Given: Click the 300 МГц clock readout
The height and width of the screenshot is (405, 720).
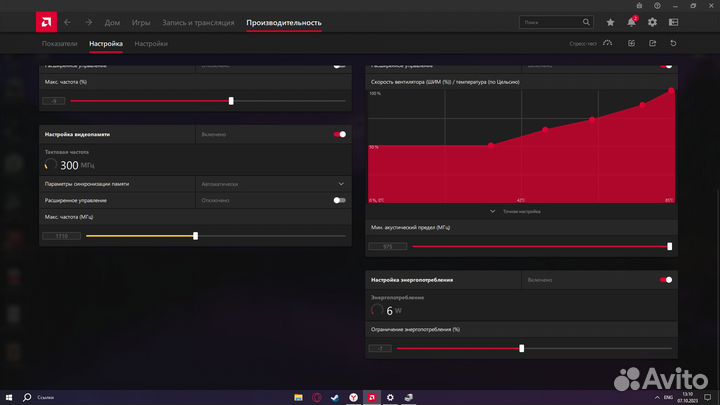Looking at the screenshot, I should click(77, 165).
